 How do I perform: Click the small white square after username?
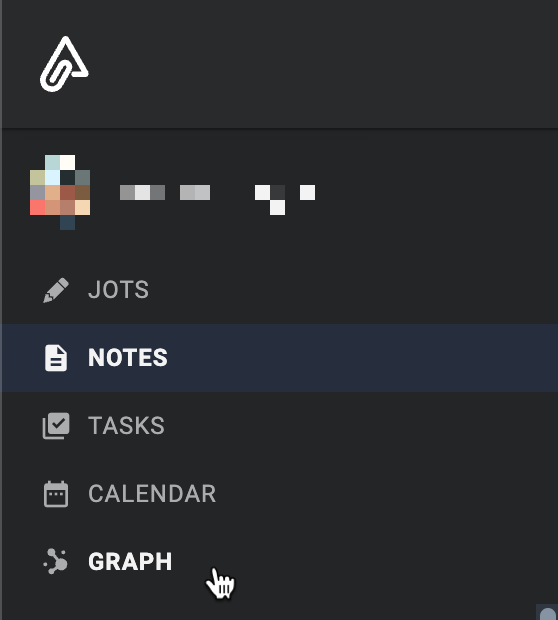click(x=307, y=192)
